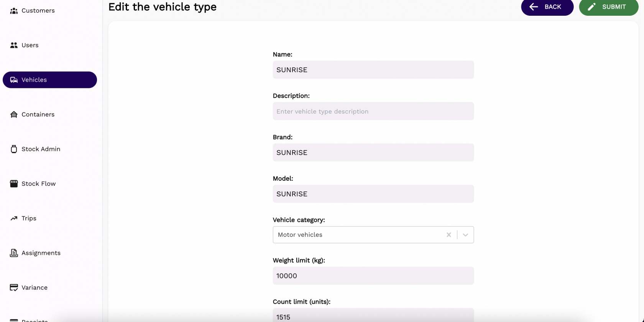Click the Assignments document icon
Viewport: 644px width, 322px height.
(14, 253)
